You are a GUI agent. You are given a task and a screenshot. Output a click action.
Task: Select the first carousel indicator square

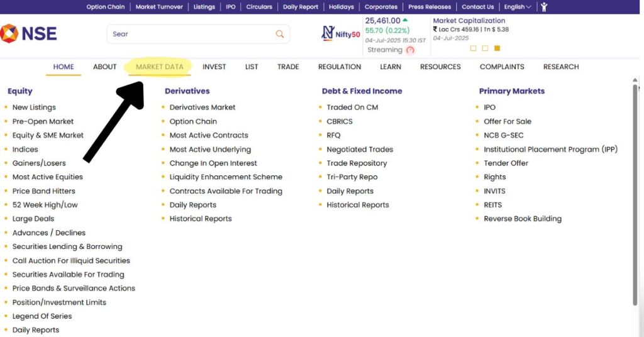click(x=473, y=48)
